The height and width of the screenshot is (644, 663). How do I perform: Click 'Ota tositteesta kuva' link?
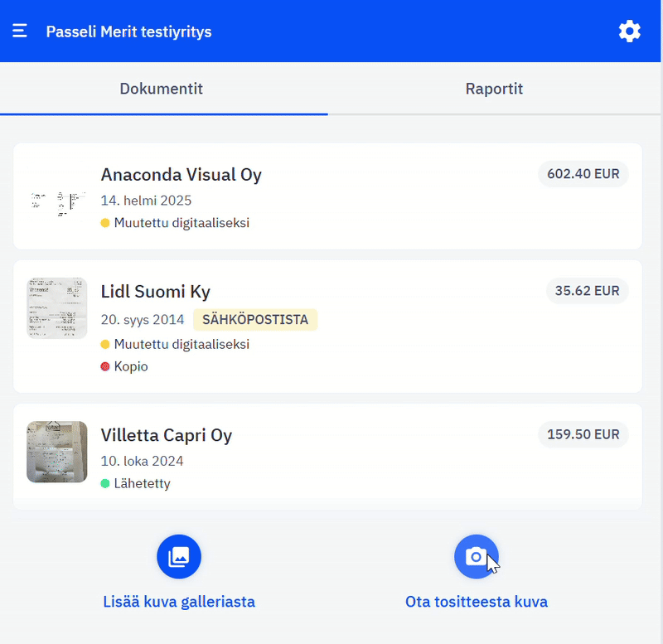(477, 602)
